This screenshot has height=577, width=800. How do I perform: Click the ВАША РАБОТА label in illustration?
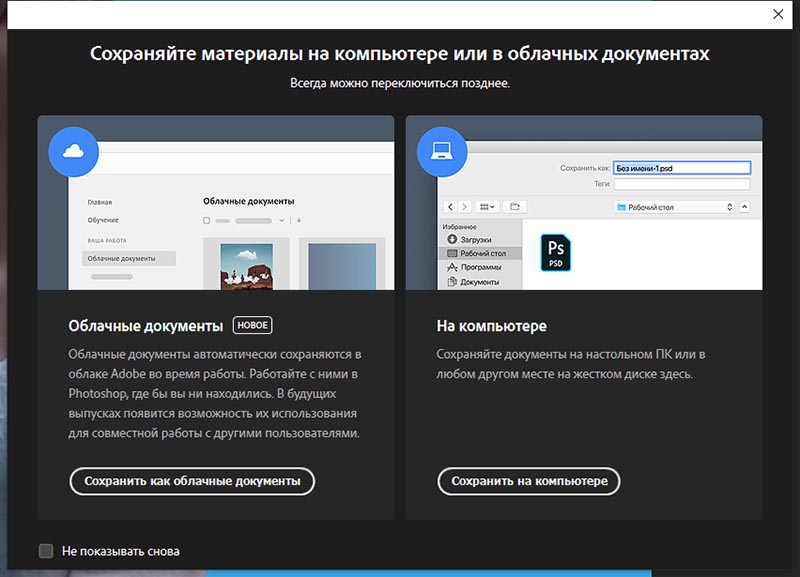107,240
